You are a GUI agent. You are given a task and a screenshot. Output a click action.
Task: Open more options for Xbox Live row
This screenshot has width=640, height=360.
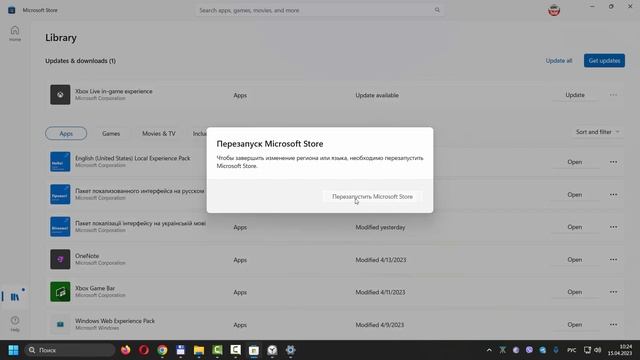tap(613, 95)
